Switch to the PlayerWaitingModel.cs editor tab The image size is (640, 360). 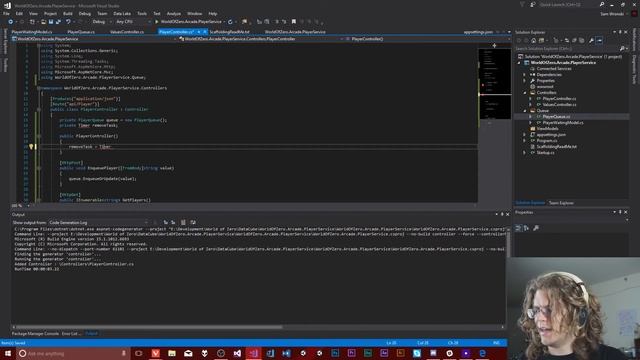(32, 32)
